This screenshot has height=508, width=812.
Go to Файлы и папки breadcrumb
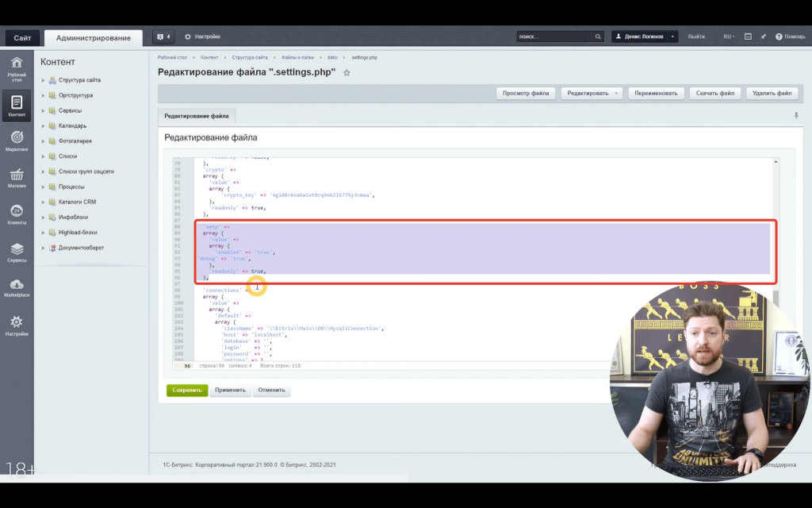(297, 57)
